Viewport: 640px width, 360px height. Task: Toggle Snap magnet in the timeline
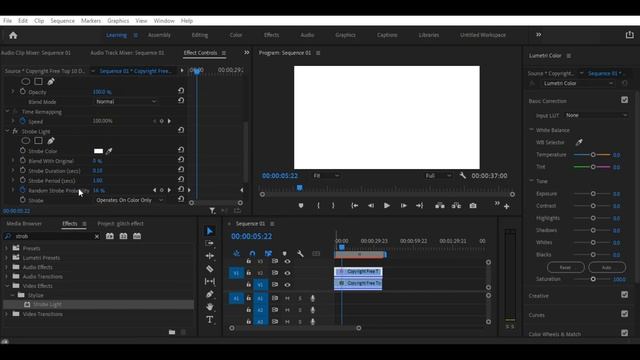coord(252,253)
